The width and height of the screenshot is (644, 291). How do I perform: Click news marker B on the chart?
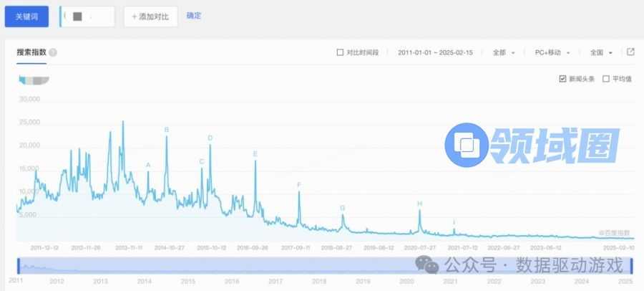tap(167, 130)
